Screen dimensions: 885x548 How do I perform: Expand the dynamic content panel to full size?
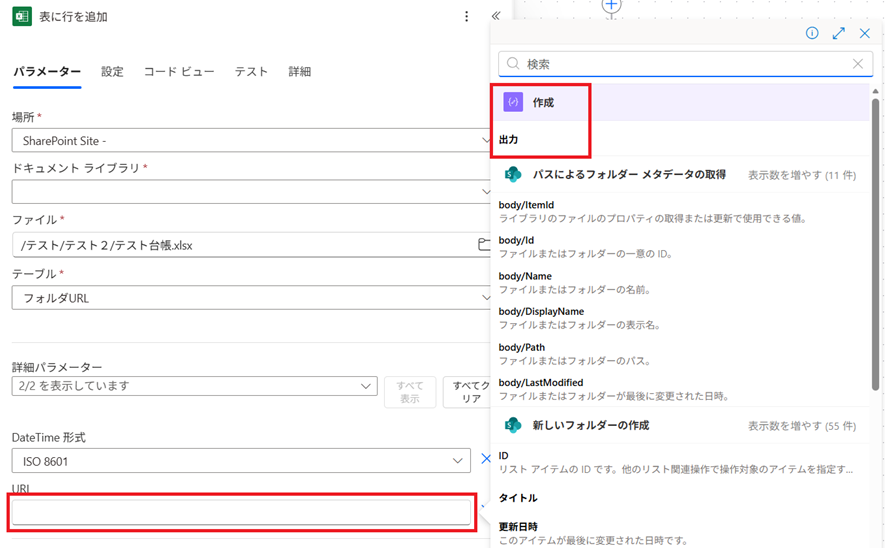pyautogui.click(x=839, y=33)
